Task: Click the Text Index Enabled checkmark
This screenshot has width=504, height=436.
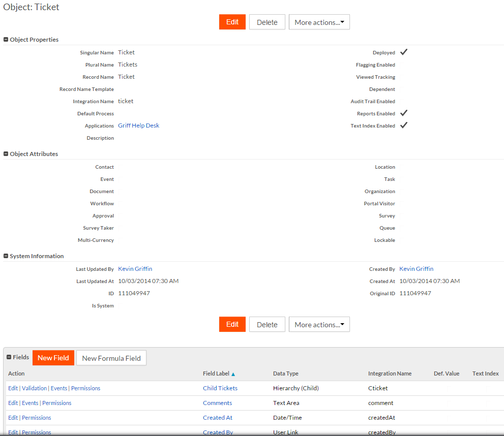Action: pos(404,126)
